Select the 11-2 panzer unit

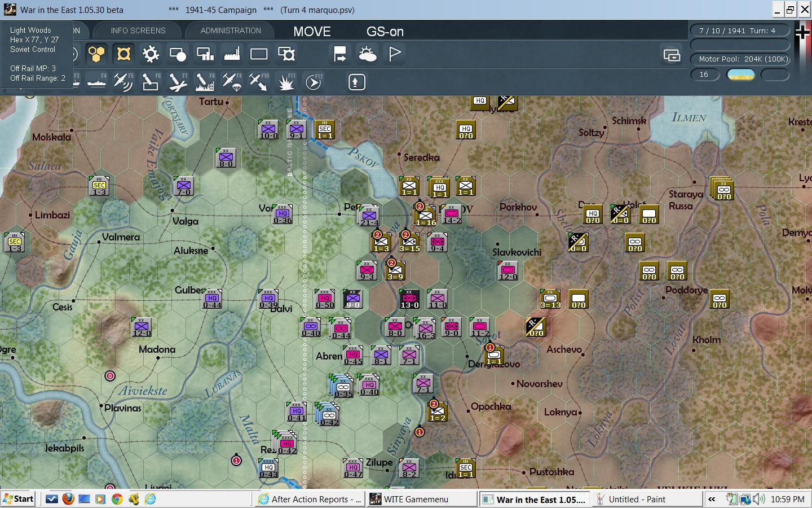tap(480, 327)
